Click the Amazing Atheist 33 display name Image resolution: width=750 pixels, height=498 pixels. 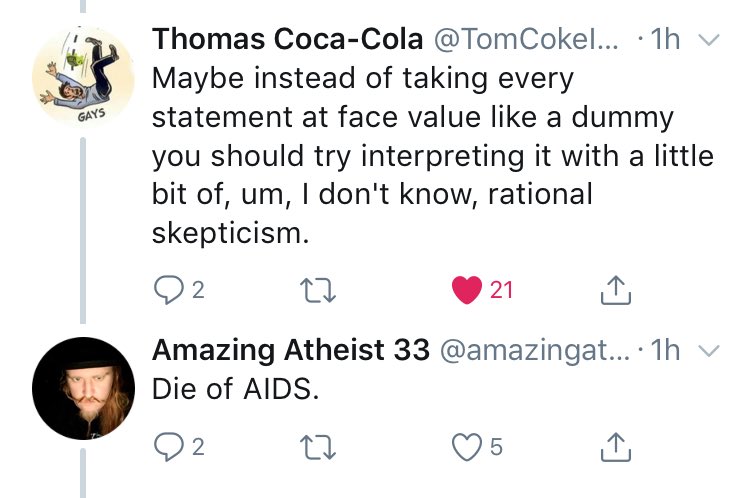pos(290,350)
